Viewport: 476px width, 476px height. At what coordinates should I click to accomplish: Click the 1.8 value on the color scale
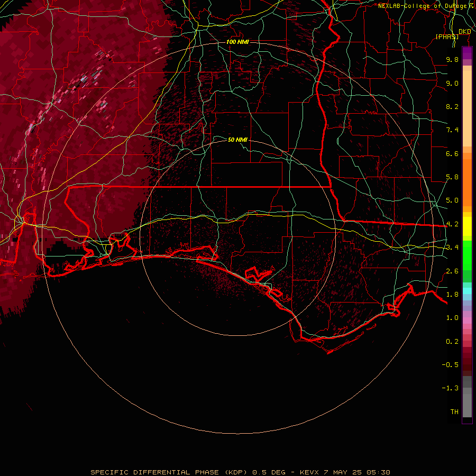coord(452,295)
